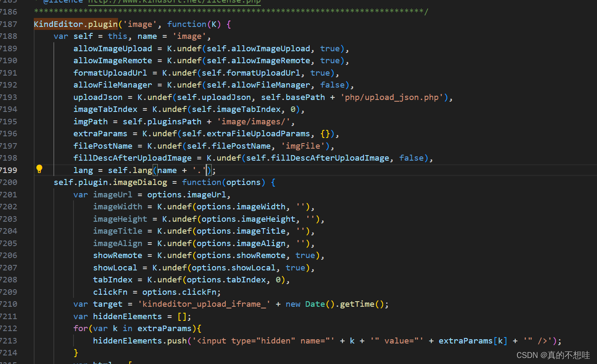Screen dimensions: 597x364
Task: Click line number 7211 in the gutter
Action: click(x=9, y=316)
